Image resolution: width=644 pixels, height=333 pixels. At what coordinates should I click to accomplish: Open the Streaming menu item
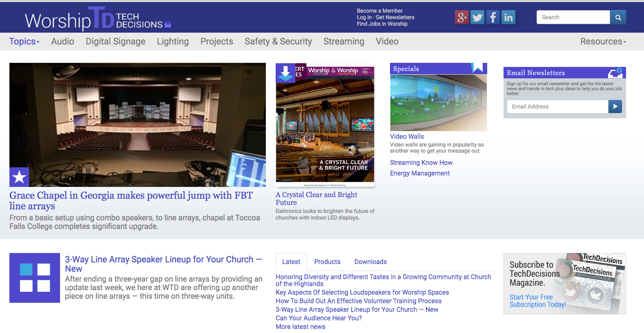343,42
